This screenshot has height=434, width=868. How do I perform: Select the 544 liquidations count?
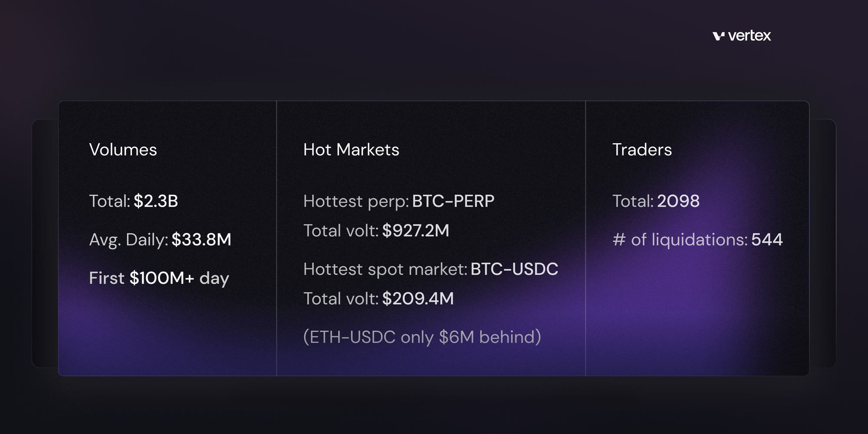coord(767,240)
